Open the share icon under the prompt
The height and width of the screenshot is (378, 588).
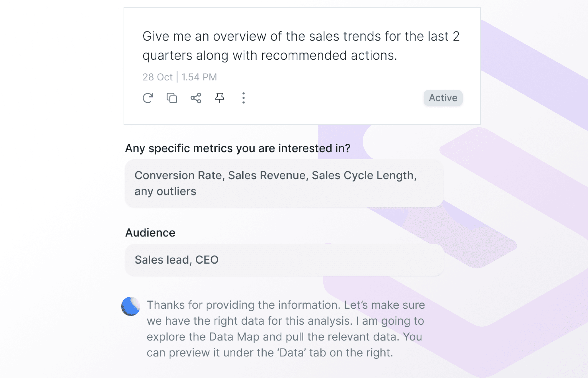coord(196,98)
